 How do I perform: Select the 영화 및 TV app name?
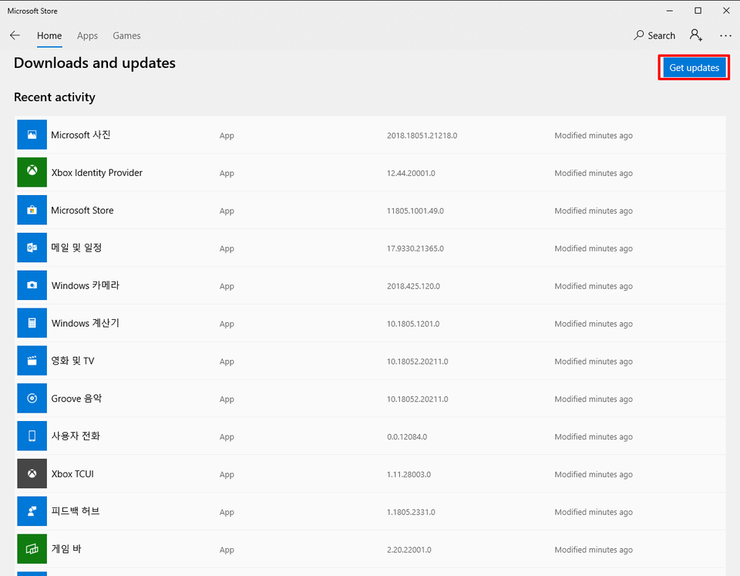pos(73,361)
